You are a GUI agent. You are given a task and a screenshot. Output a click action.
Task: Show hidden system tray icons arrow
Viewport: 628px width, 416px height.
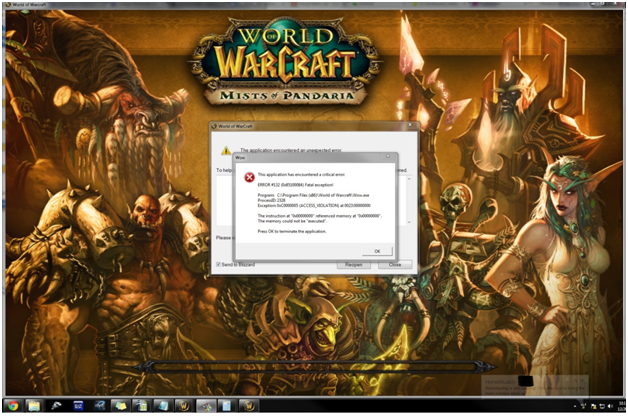point(575,406)
